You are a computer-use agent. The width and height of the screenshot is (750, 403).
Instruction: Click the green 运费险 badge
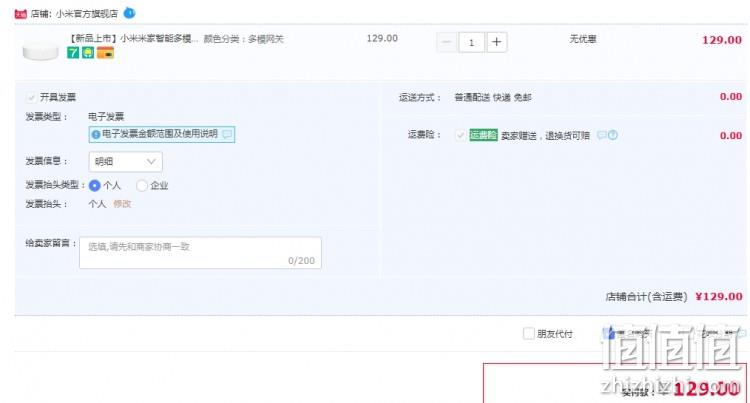pos(484,135)
